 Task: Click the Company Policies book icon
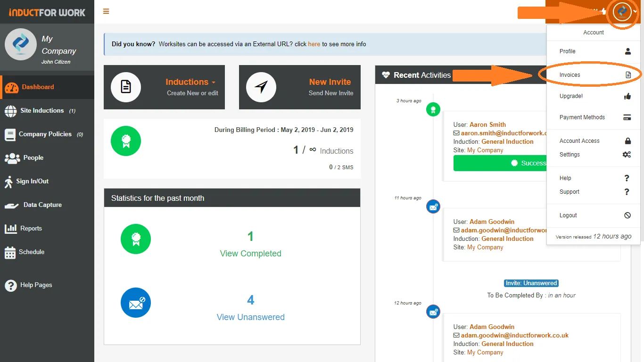[10, 135]
